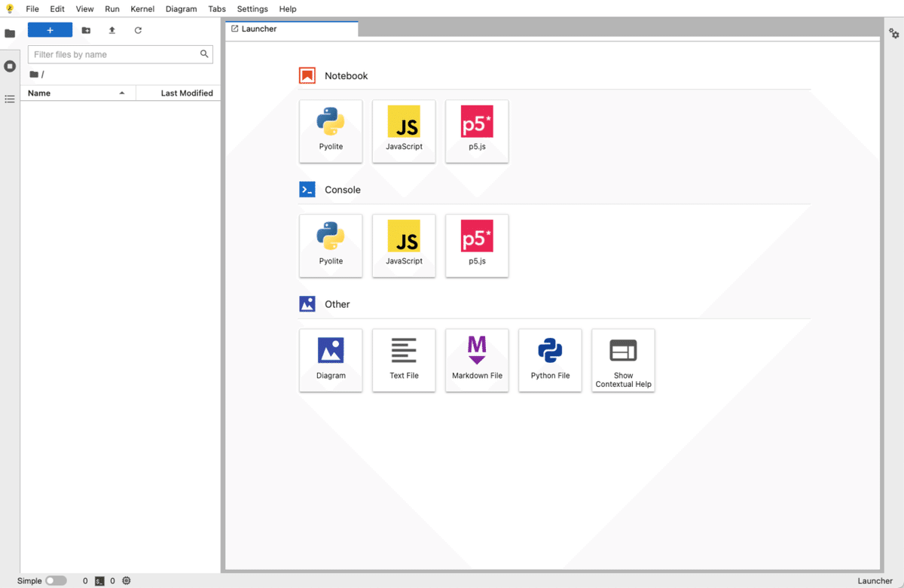This screenshot has width=904, height=588.
Task: Open the View menu
Action: click(x=85, y=9)
